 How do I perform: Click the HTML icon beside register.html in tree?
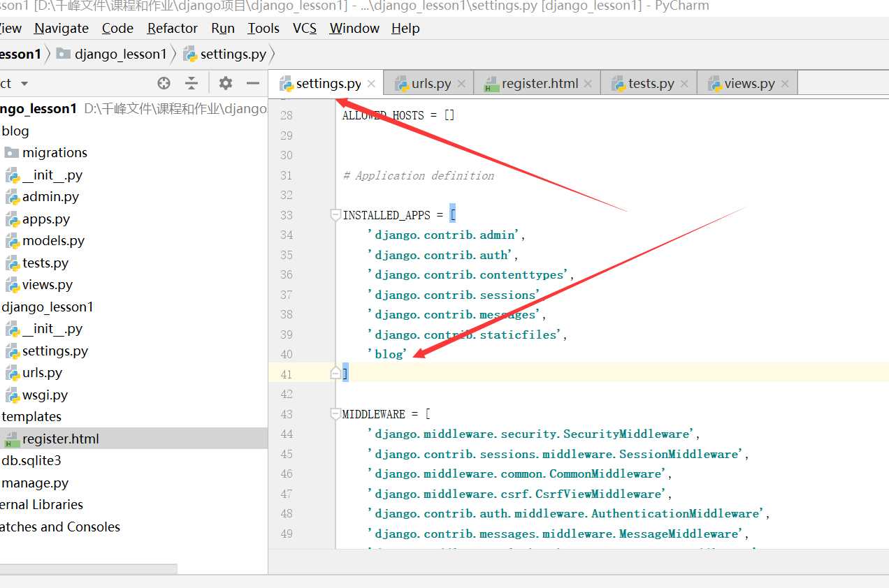click(12, 439)
